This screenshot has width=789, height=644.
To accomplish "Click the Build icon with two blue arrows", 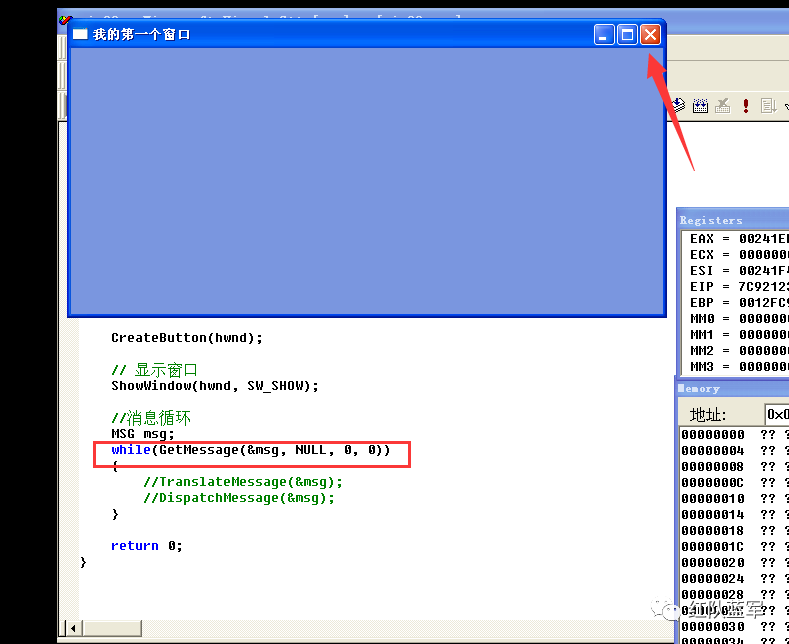I will click(700, 105).
